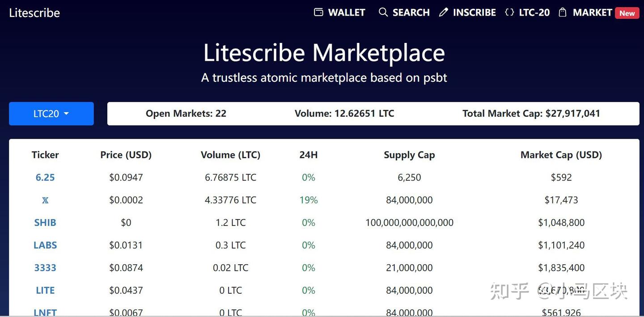Screen dimensions: 644x317
Task: Click the 𝕏 ticker link
Action: click(x=45, y=200)
